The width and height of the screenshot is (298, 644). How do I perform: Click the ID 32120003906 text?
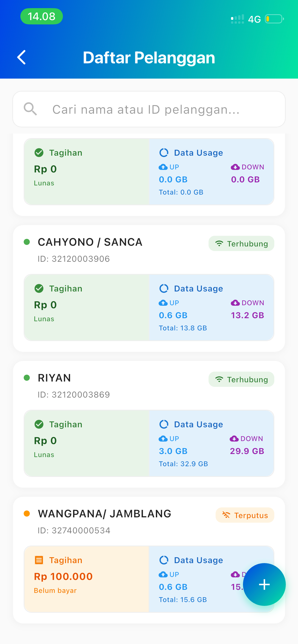pyautogui.click(x=74, y=259)
